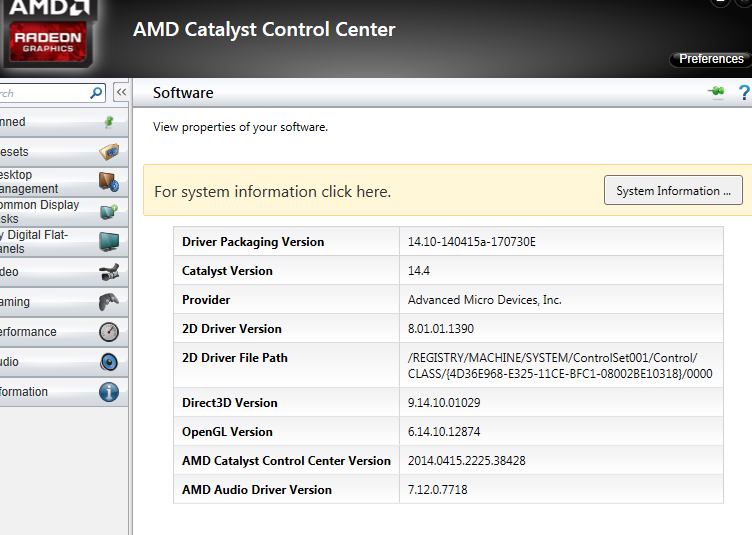Expand Desktop Management section
This screenshot has height=535, width=752.
[64, 182]
